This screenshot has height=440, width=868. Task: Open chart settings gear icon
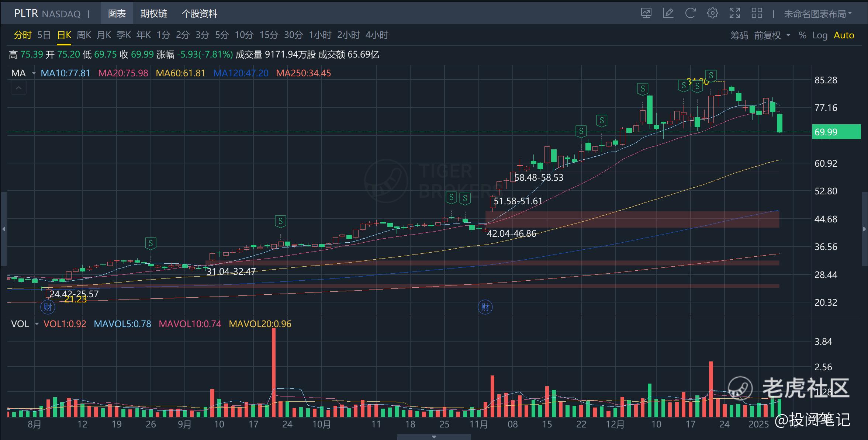[x=712, y=14]
